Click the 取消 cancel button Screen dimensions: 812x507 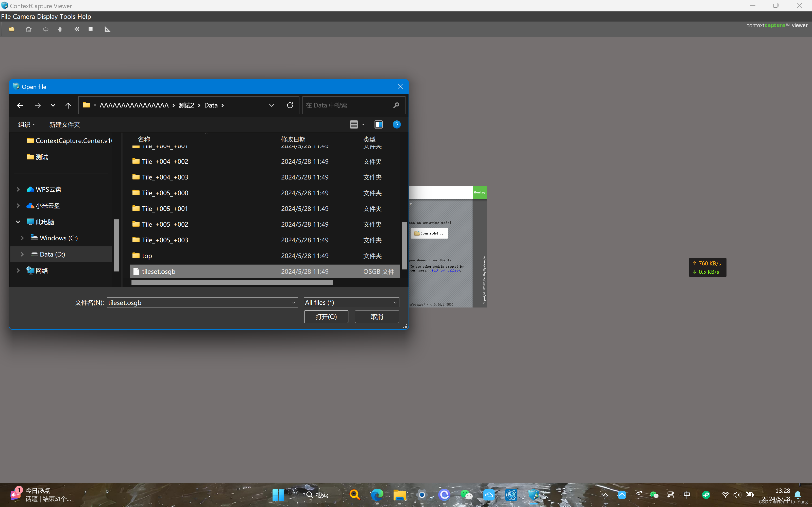[x=377, y=317]
